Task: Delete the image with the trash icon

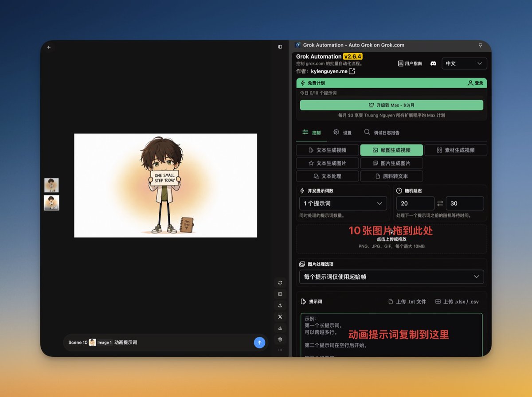Action: (x=280, y=339)
